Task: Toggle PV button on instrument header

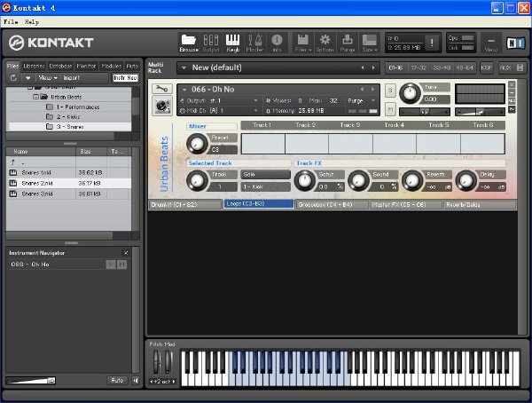Action: pyautogui.click(x=512, y=109)
